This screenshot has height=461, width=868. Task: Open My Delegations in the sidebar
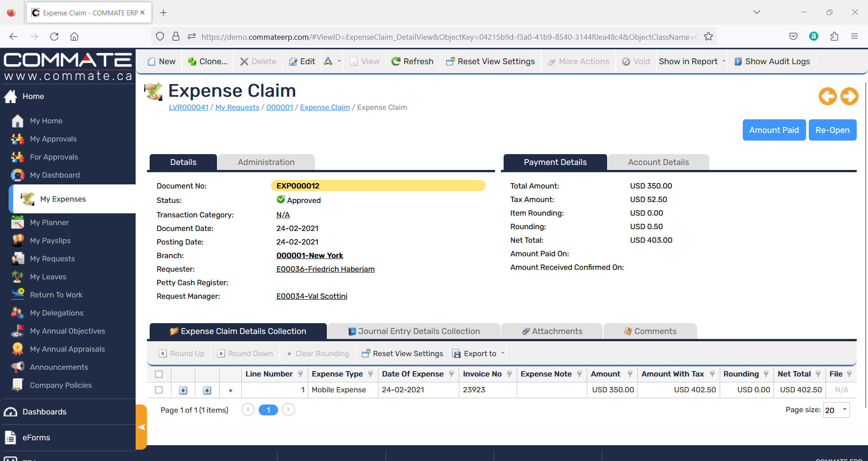coord(57,313)
